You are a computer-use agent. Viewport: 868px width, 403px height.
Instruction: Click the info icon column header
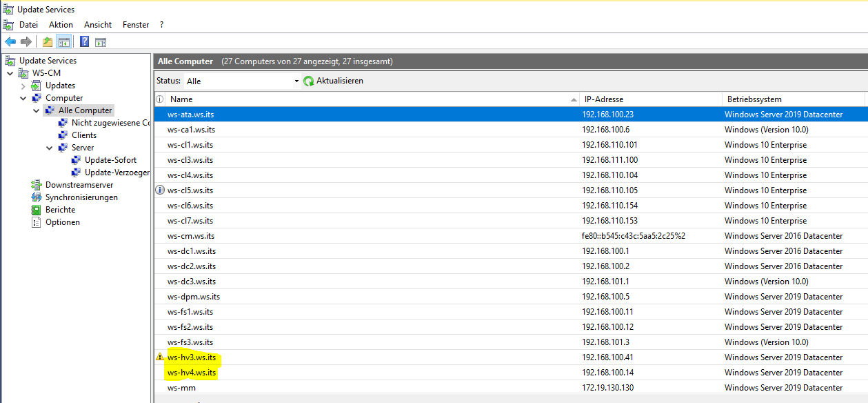coord(160,99)
